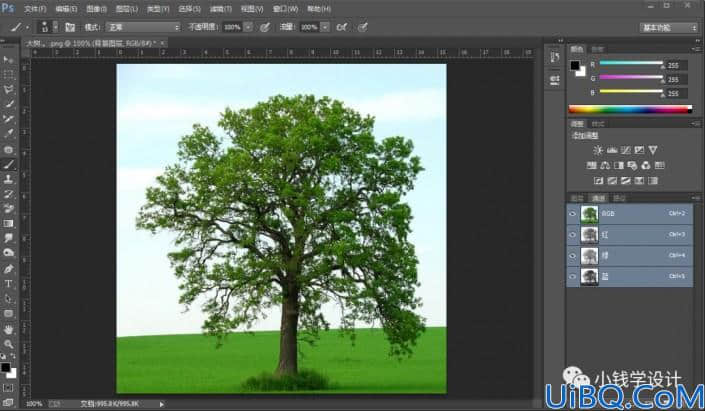Select the Blur tool
This screenshot has width=705, height=411.
pos(8,238)
